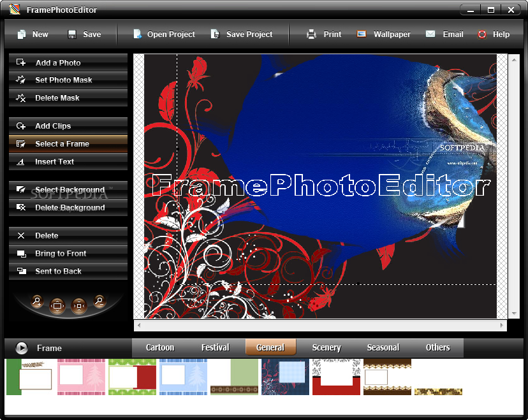Click the Frame panel play arrow button
528x420 pixels.
tap(22, 347)
